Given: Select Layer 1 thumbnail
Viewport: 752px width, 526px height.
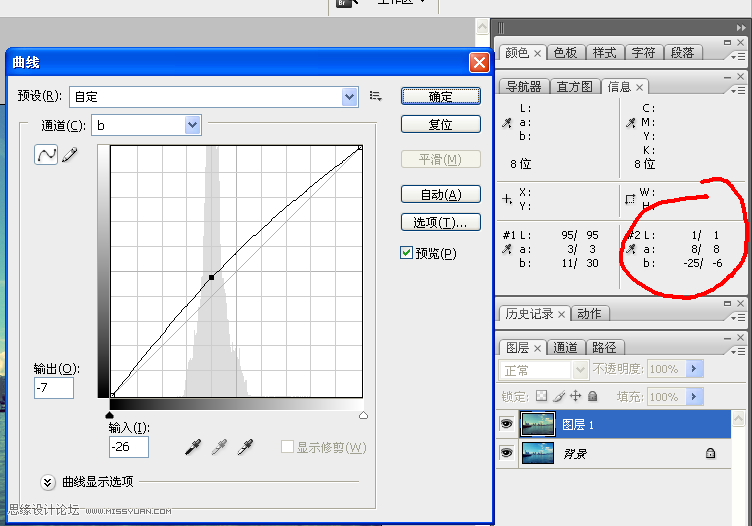Looking at the screenshot, I should tap(538, 424).
